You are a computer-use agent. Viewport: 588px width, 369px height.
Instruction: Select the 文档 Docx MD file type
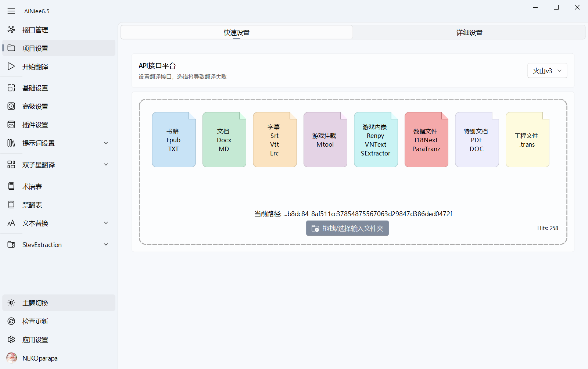coord(224,140)
